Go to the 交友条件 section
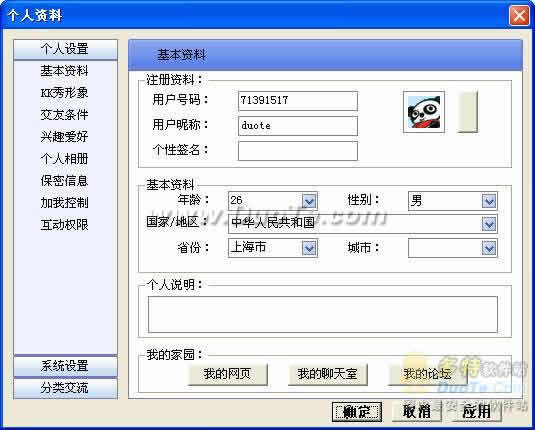 pyautogui.click(x=64, y=115)
